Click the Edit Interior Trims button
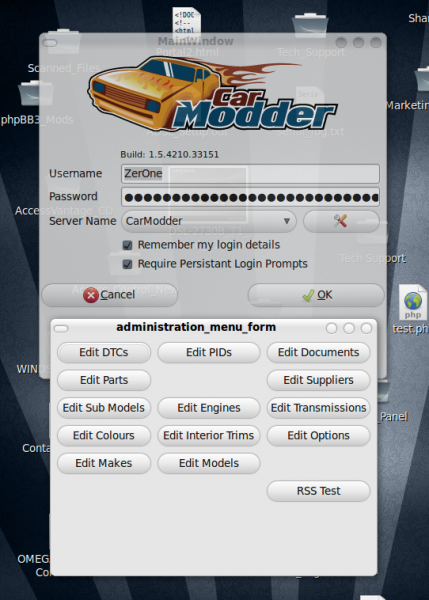Viewport: 429px width, 600px height. coord(209,435)
